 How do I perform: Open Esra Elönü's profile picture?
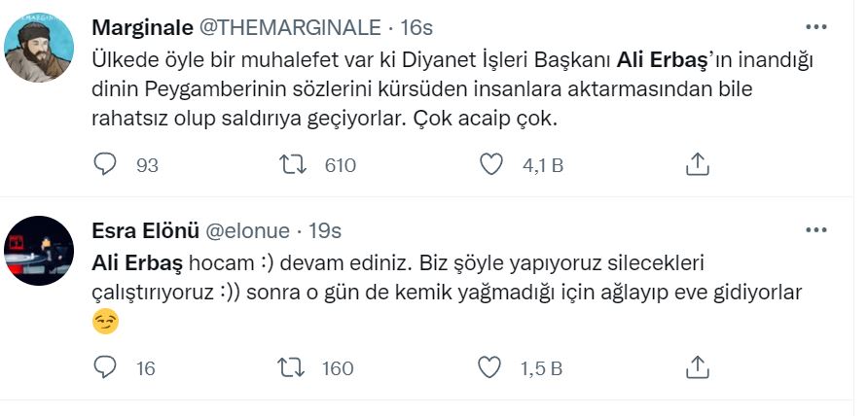coord(40,251)
